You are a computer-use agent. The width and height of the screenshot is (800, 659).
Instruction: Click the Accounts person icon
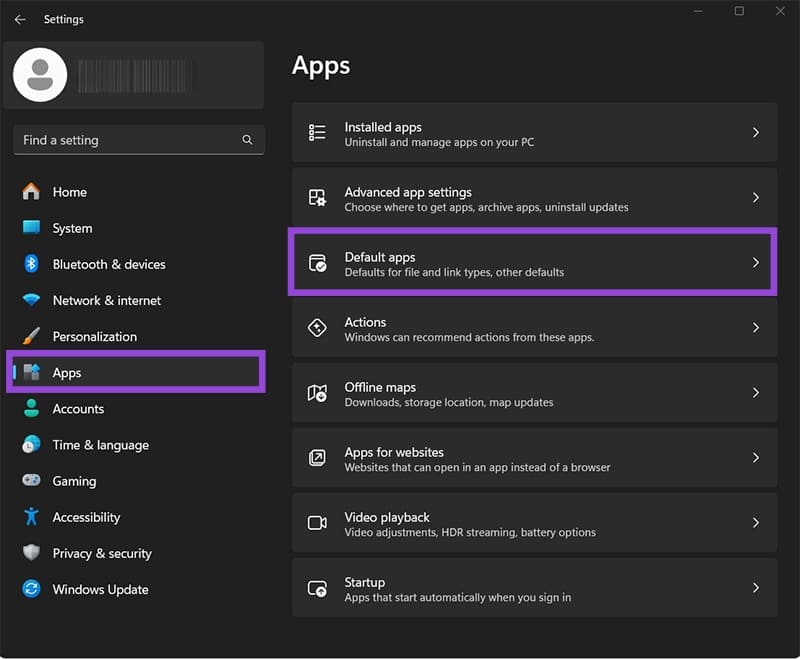click(x=31, y=409)
